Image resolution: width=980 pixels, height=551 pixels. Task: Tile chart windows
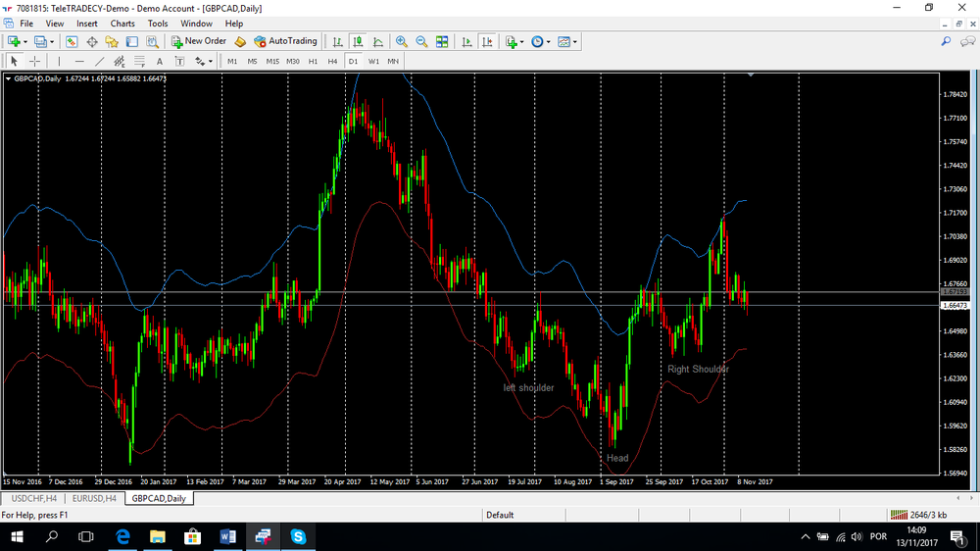click(x=442, y=41)
